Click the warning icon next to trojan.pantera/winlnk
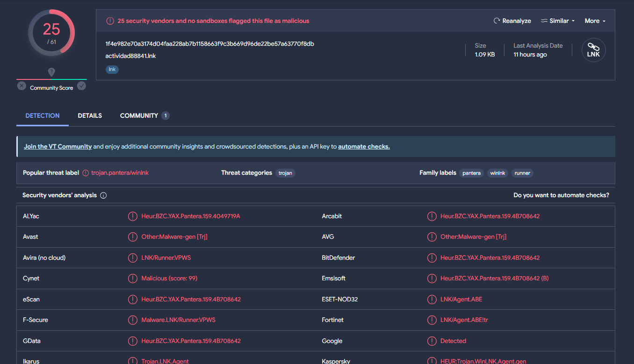 (86, 173)
